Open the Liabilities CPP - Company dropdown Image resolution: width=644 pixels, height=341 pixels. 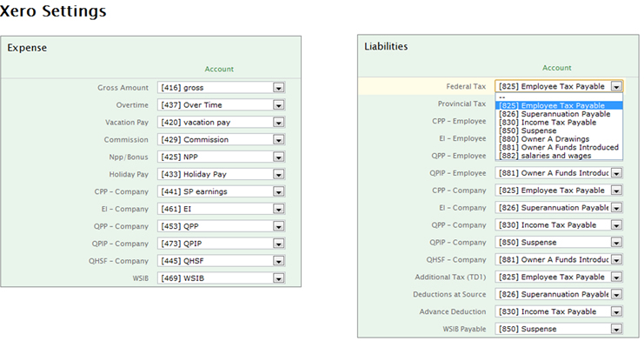(559, 190)
